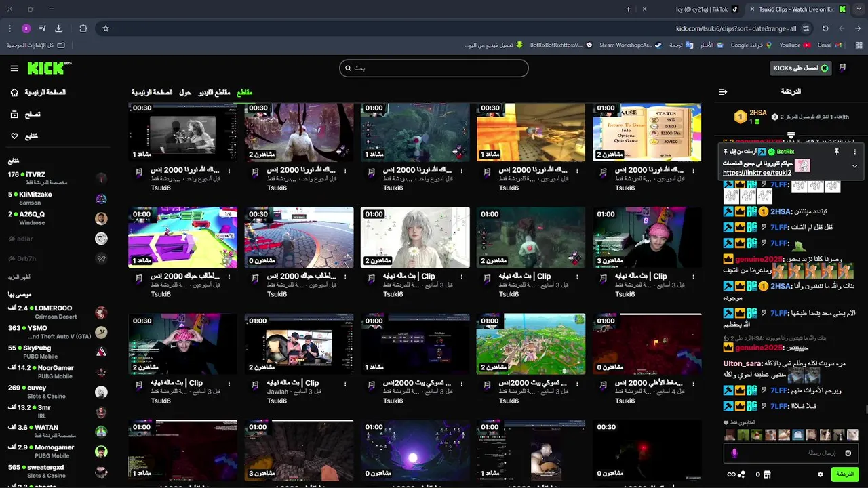Click the purple microphone icon in chat input
The width and height of the screenshot is (868, 488).
tap(734, 453)
